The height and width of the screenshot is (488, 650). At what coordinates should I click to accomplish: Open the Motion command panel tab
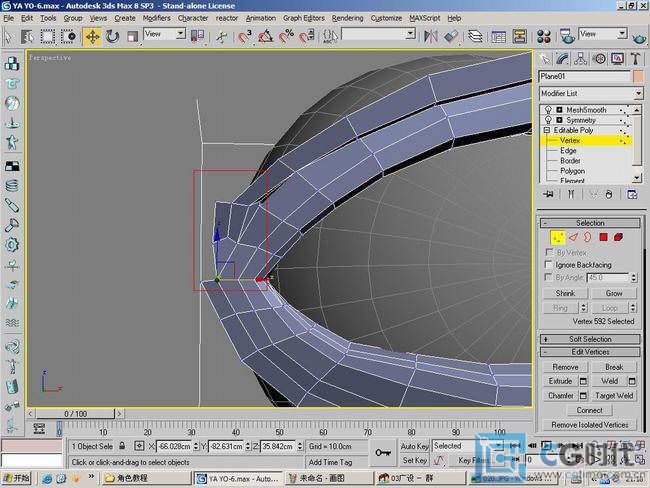(x=599, y=59)
